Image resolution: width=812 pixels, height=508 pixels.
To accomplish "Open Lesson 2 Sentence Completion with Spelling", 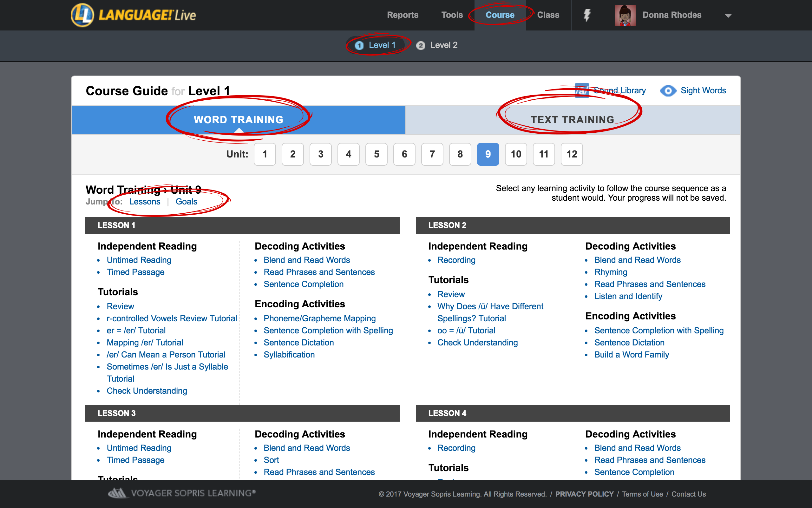I will tap(659, 331).
